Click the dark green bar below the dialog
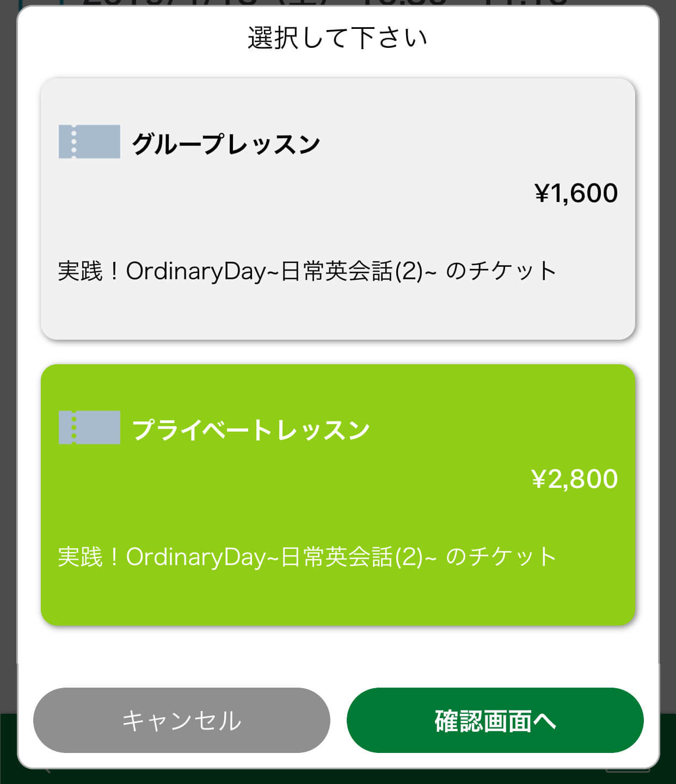 338,777
